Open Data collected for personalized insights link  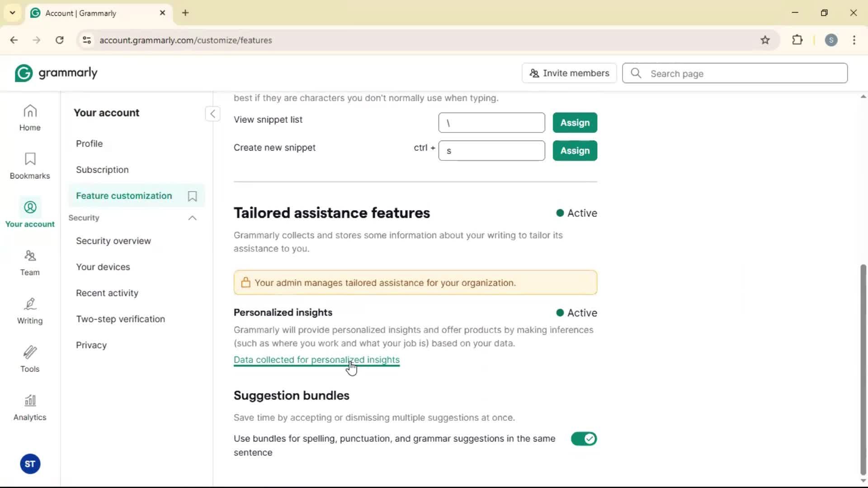point(316,360)
